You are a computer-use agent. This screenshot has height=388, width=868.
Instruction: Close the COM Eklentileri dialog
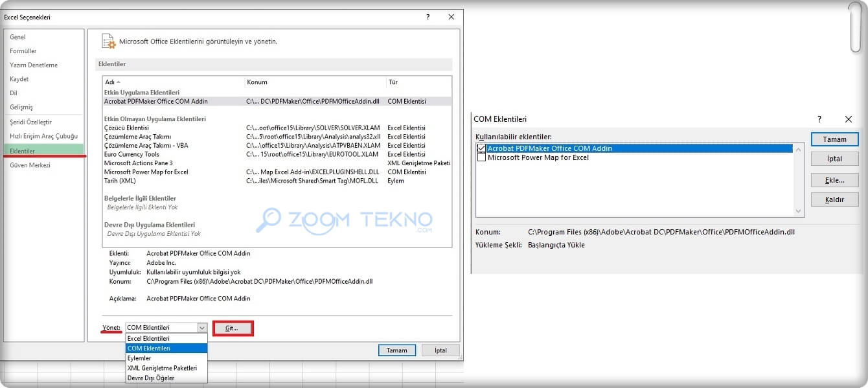tap(849, 119)
